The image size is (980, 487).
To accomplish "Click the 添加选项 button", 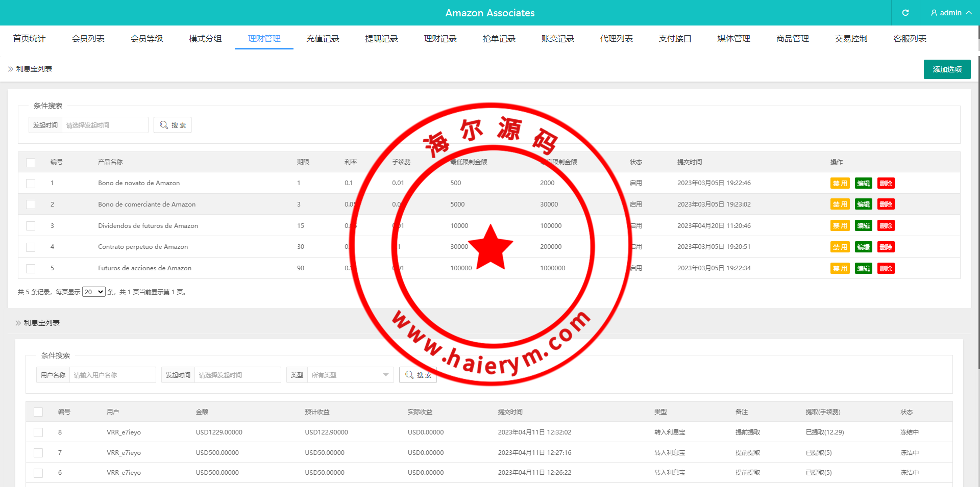I will tap(947, 69).
